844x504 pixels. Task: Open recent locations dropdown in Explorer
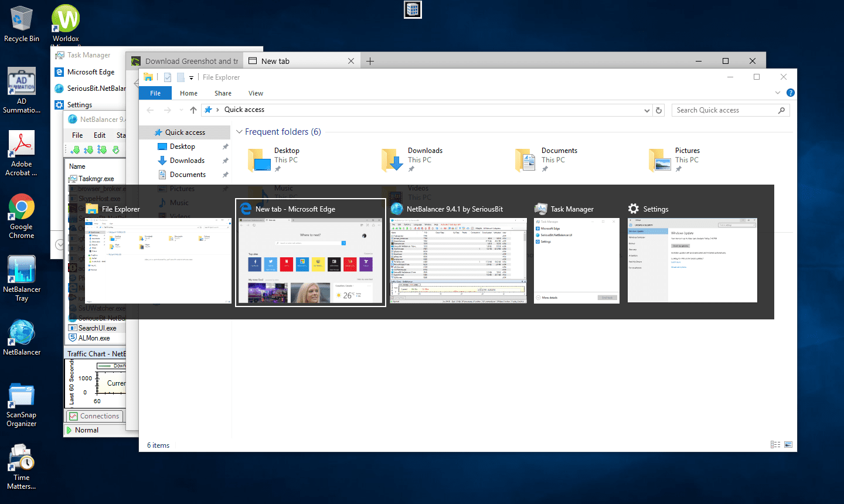[181, 110]
